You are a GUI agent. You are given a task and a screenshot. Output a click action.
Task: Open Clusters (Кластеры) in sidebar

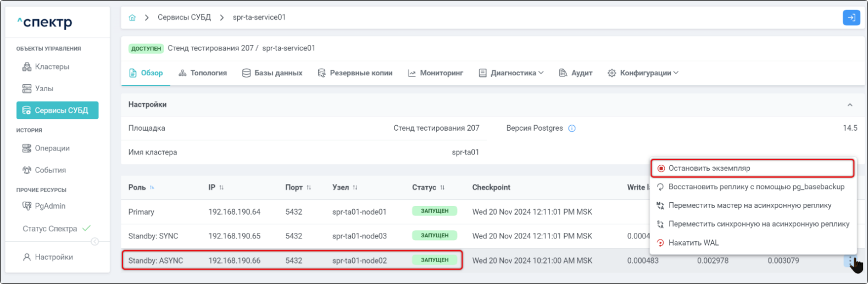coord(52,67)
